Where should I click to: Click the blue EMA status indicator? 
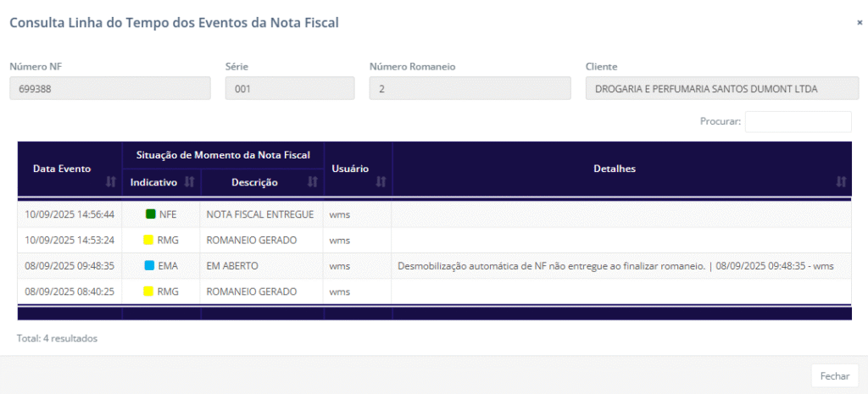coord(149,266)
